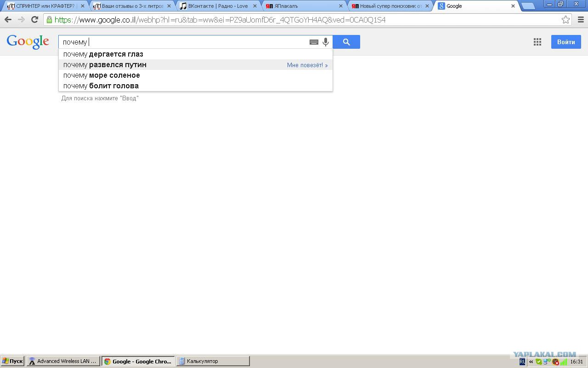This screenshot has width=588, height=368.
Task: Click the address bar URL
Action: coord(220,20)
